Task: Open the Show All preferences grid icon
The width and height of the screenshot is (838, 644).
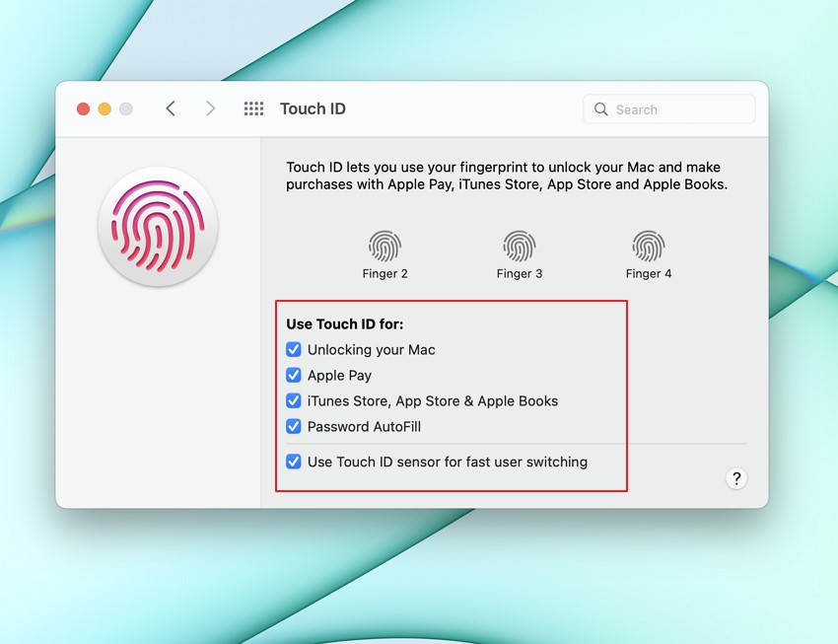Action: tap(253, 108)
